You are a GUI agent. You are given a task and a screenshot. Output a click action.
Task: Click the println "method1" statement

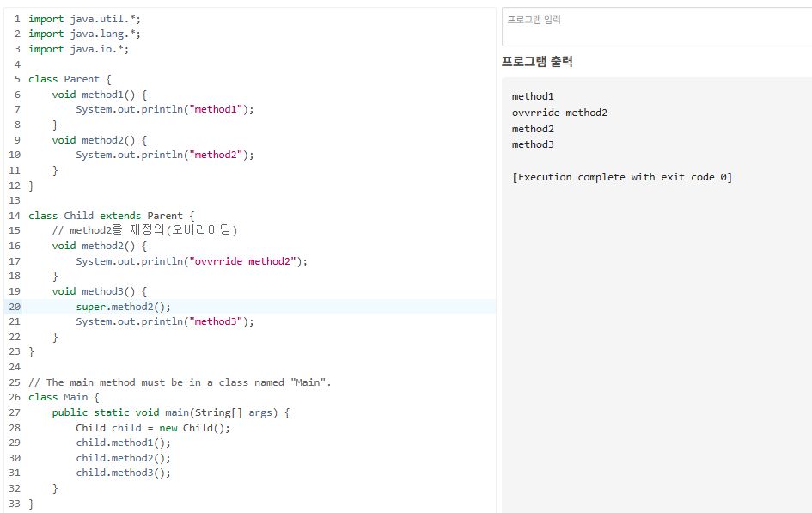coord(165,109)
